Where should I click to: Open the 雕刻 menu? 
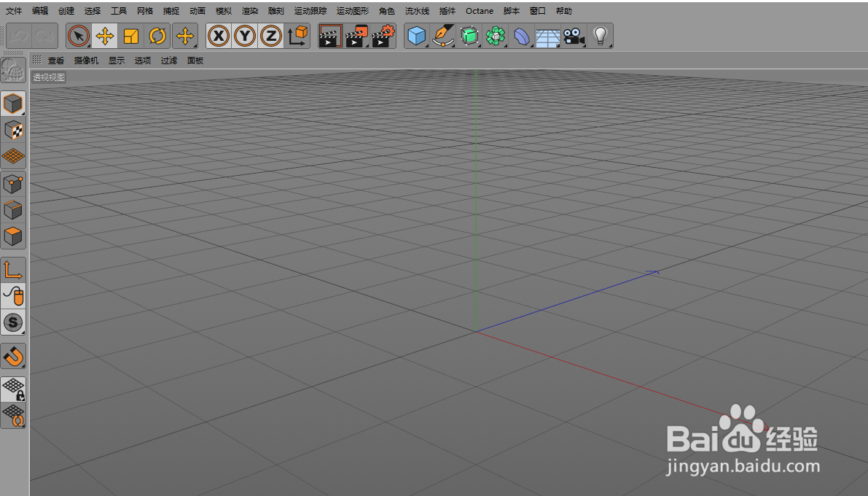click(x=275, y=11)
